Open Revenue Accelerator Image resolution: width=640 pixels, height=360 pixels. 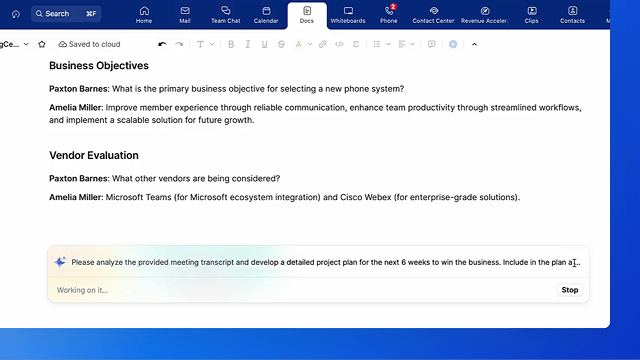[484, 15]
